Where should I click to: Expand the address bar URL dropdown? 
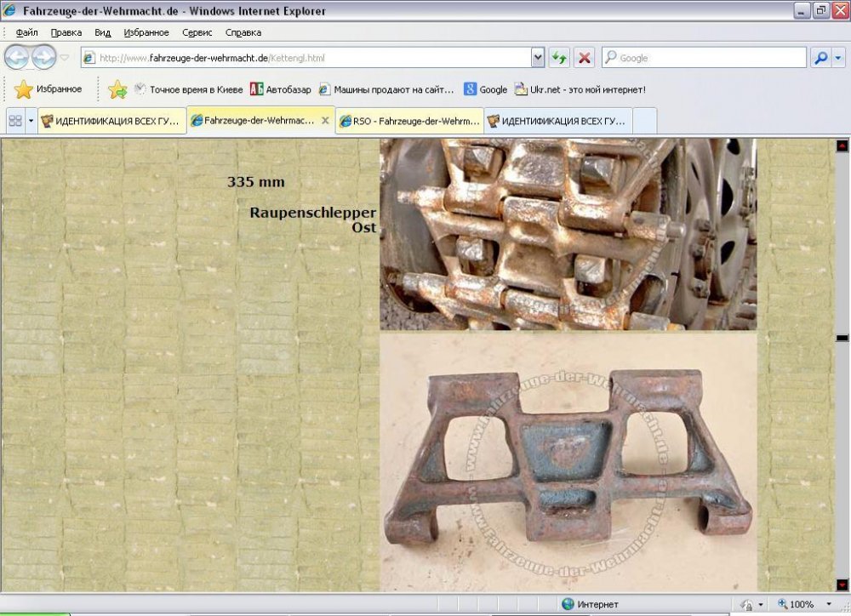point(537,58)
